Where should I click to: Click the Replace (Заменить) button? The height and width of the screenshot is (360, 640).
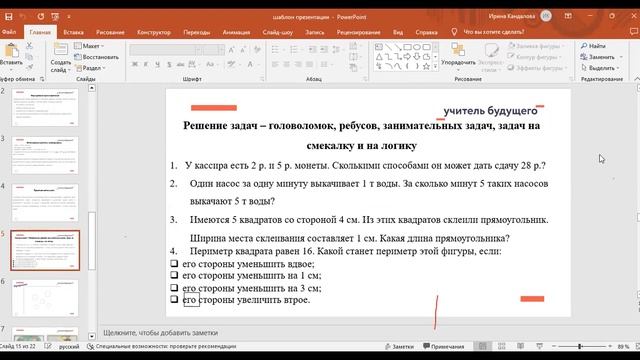tap(598, 57)
